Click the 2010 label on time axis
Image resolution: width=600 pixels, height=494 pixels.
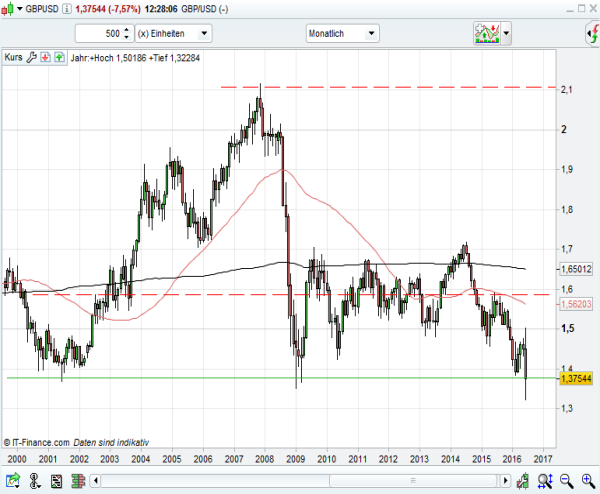point(326,459)
